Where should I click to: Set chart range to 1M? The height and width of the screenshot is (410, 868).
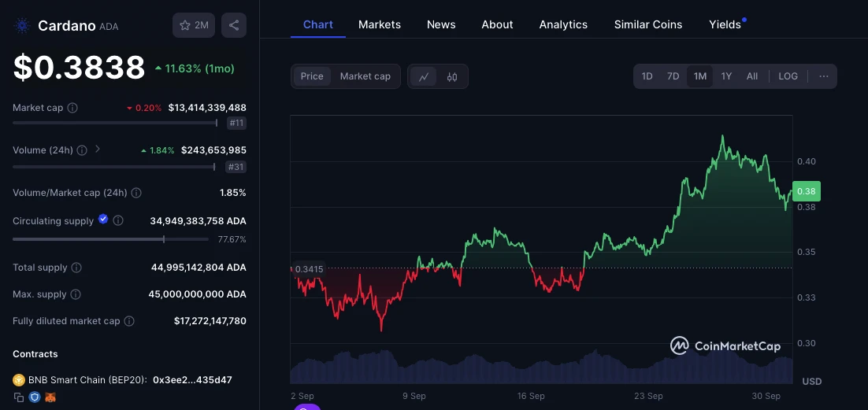(699, 76)
